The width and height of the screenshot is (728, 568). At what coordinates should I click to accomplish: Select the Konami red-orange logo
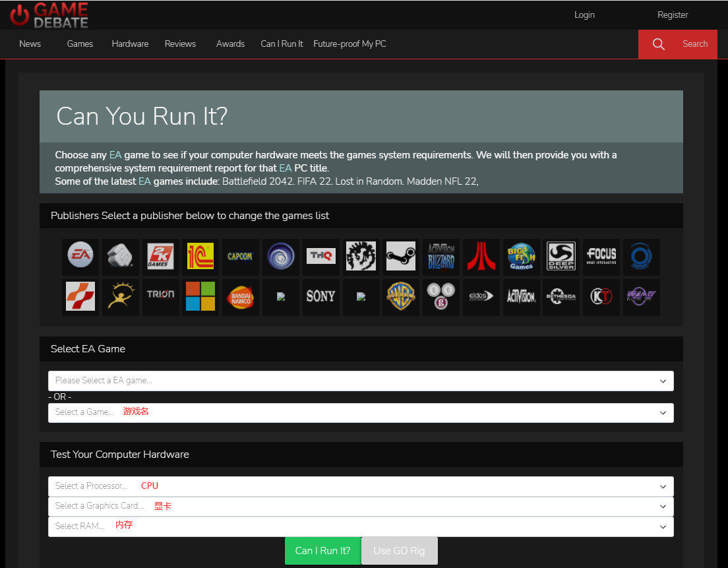[80, 296]
